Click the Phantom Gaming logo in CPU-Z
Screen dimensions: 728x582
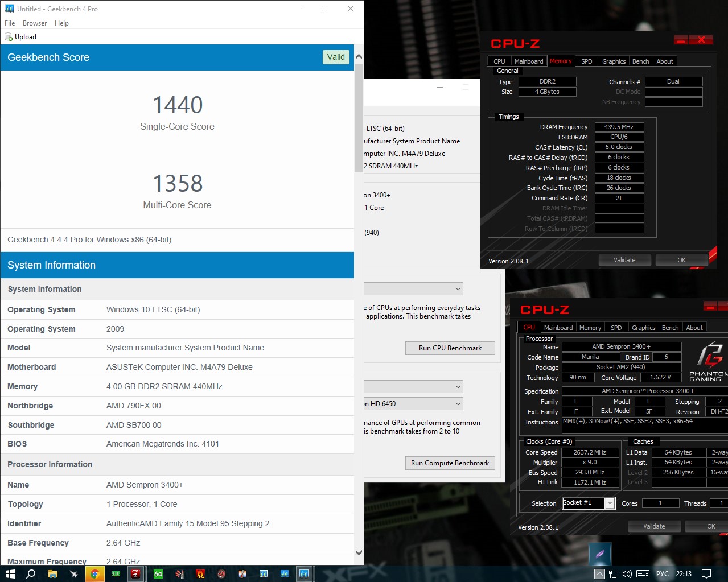click(x=708, y=362)
